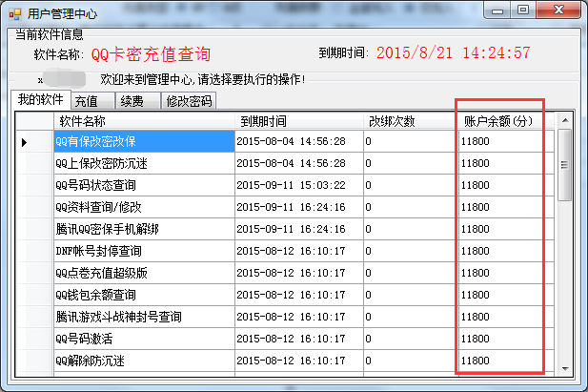Click the scrollbar up arrow
Screen dimensions: 588x392
click(565, 120)
